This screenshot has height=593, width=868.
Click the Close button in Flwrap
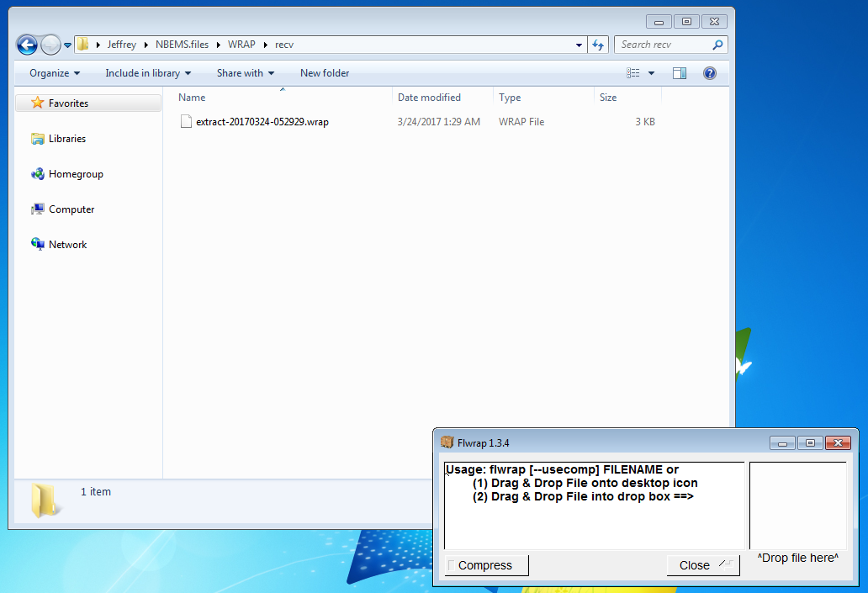point(703,565)
